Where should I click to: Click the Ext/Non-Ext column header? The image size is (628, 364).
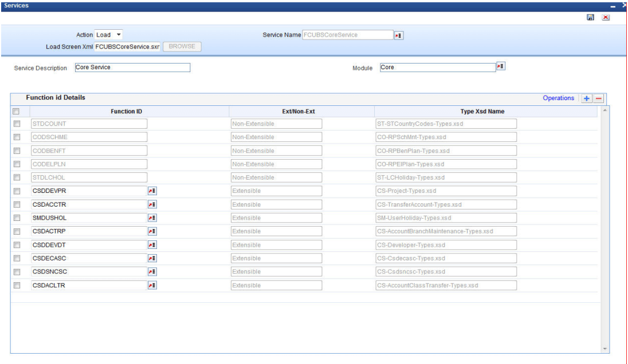(299, 111)
